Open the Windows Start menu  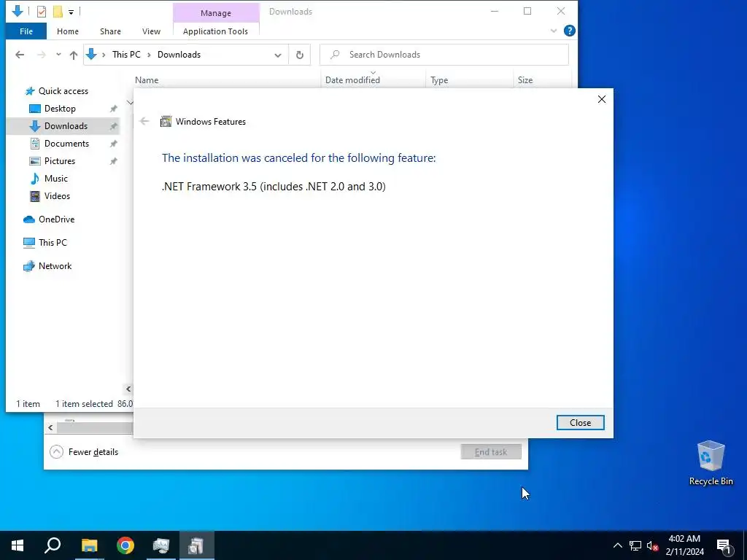point(18,545)
